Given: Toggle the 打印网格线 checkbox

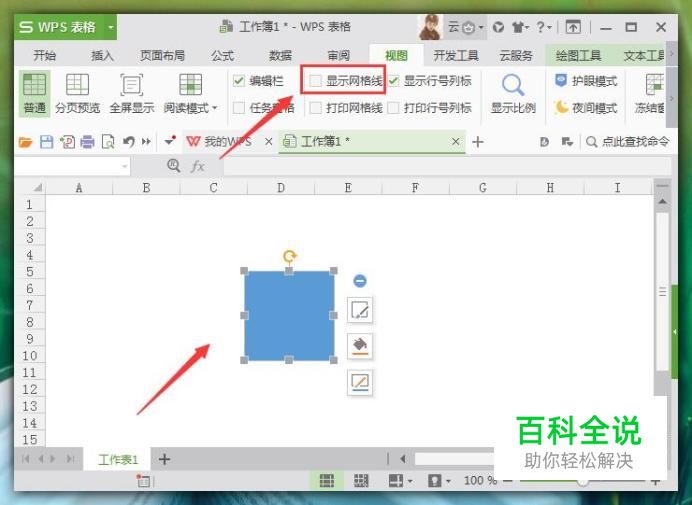Looking at the screenshot, I should (315, 108).
